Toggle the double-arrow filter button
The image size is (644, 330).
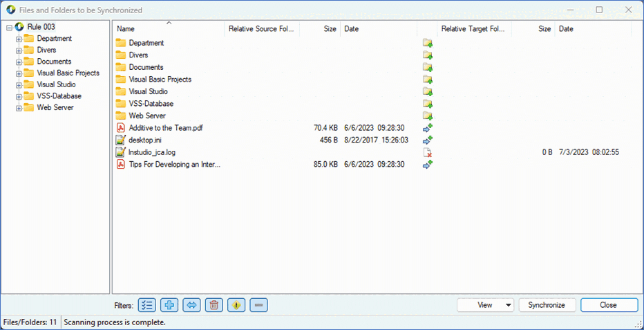191,305
